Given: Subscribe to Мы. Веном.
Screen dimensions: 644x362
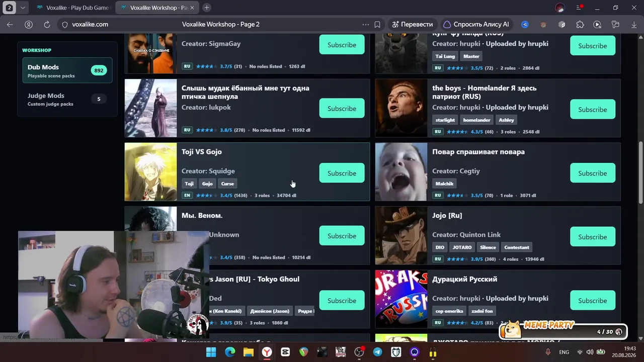Looking at the screenshot, I should [x=342, y=236].
